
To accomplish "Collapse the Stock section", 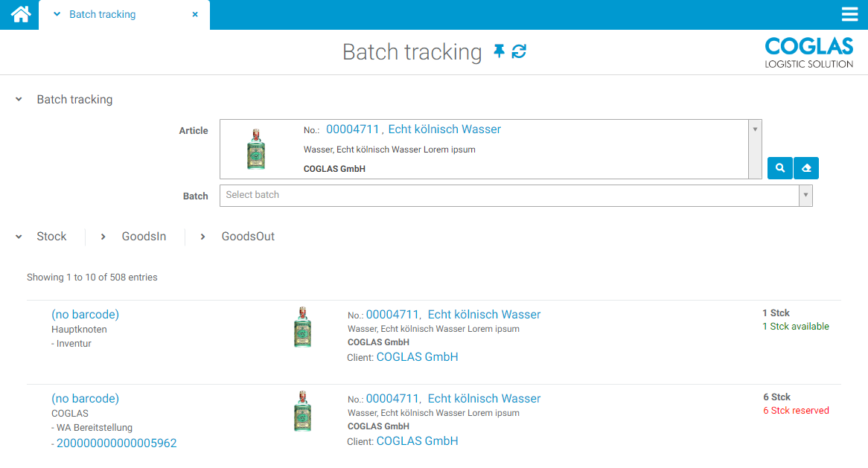I will (x=18, y=236).
